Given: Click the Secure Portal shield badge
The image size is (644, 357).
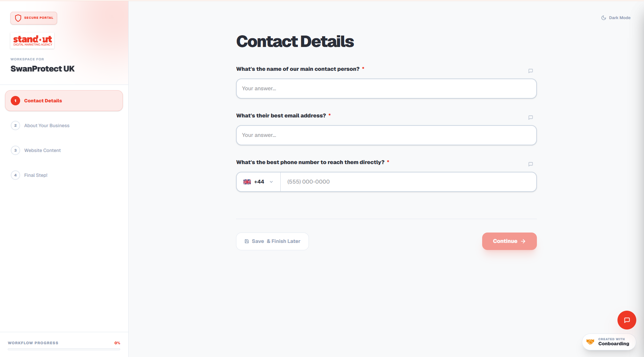Looking at the screenshot, I should [34, 18].
